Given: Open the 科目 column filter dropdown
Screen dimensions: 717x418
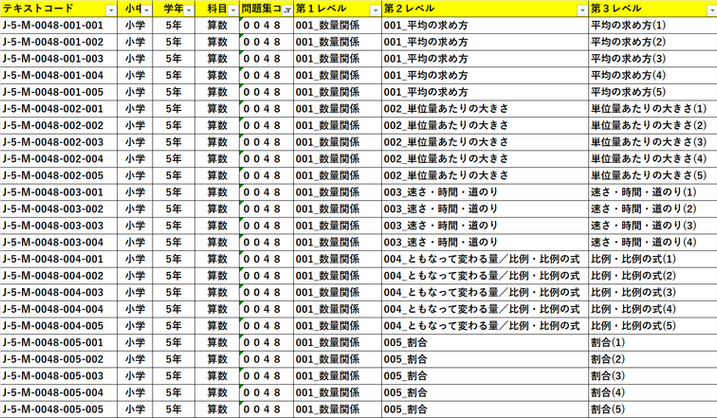Looking at the screenshot, I should [233, 10].
